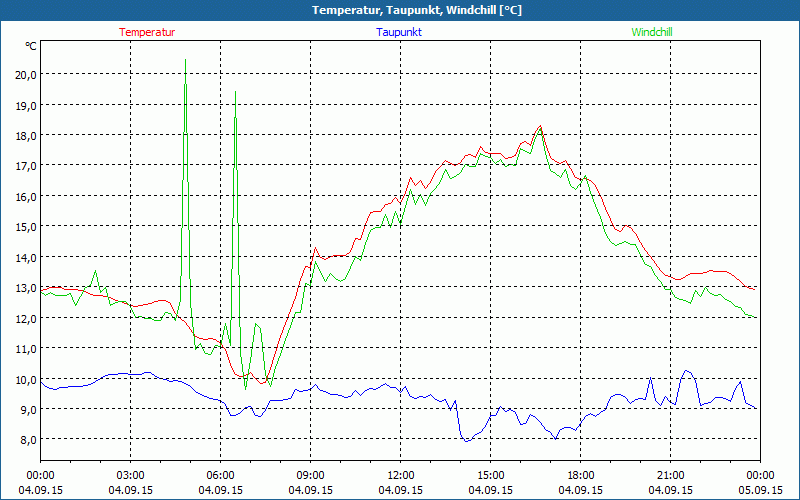
Task: Click the chart title bar text
Action: (x=400, y=10)
